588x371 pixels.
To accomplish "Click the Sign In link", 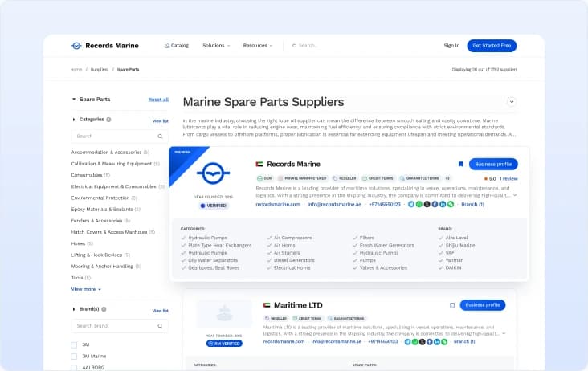I will tap(451, 46).
